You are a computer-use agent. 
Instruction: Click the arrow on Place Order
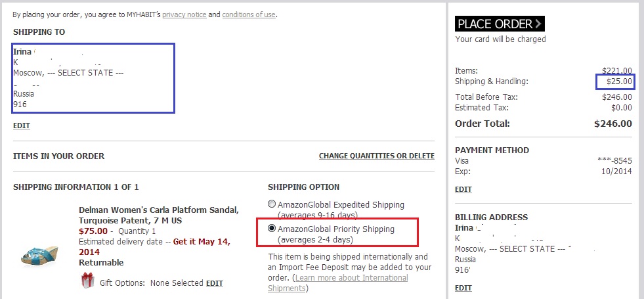(538, 24)
